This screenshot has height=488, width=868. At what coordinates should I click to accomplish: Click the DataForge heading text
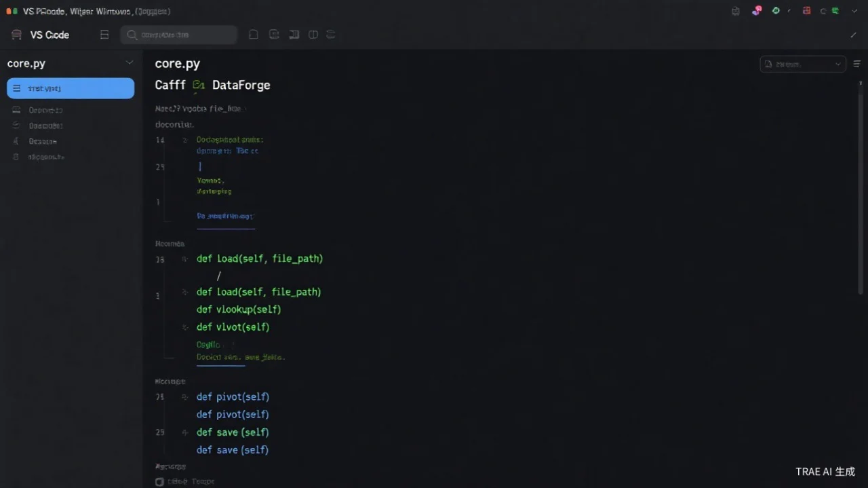point(241,85)
